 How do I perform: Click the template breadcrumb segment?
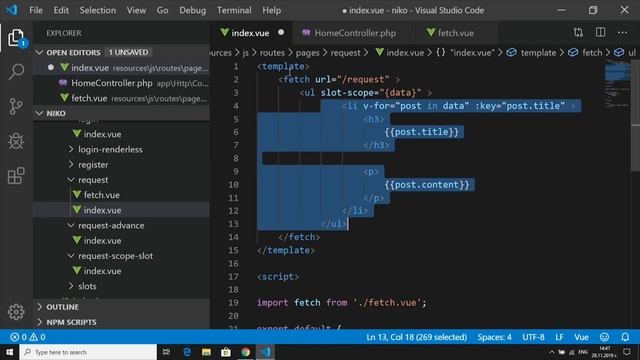tap(538, 53)
